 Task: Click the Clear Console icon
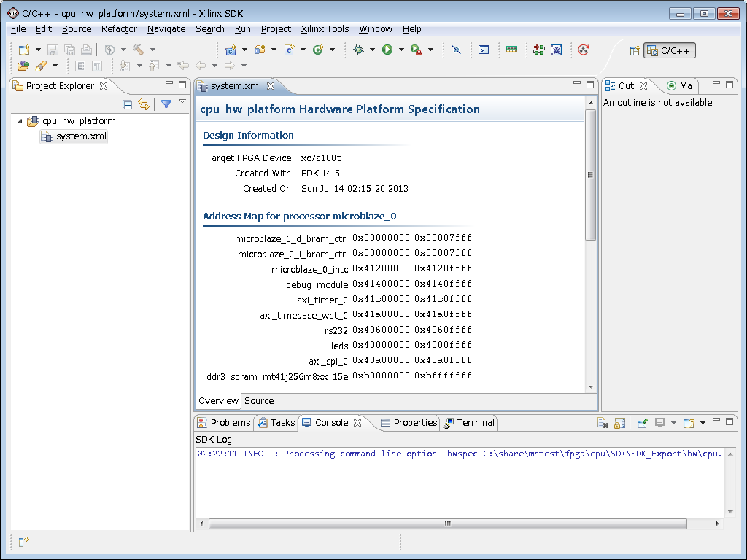coord(603,423)
